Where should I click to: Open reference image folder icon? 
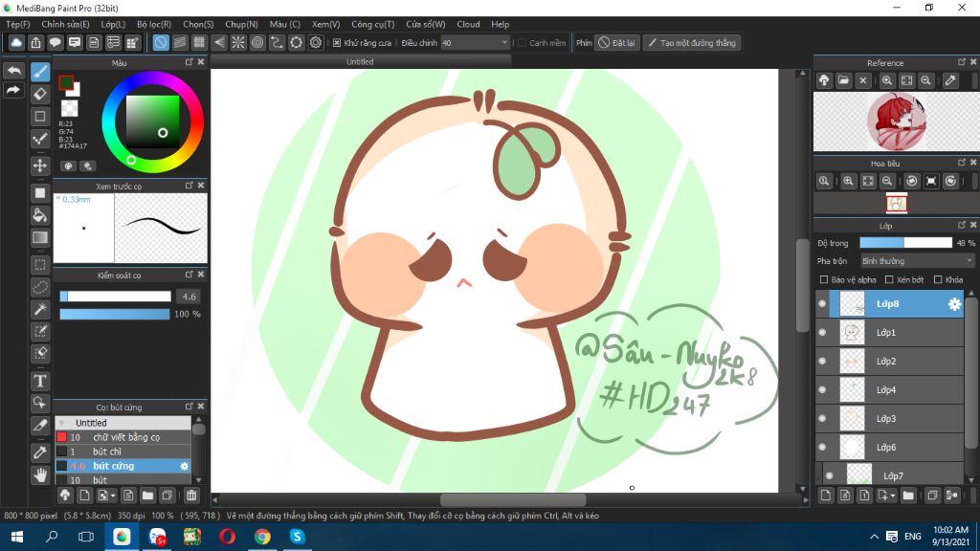(844, 80)
